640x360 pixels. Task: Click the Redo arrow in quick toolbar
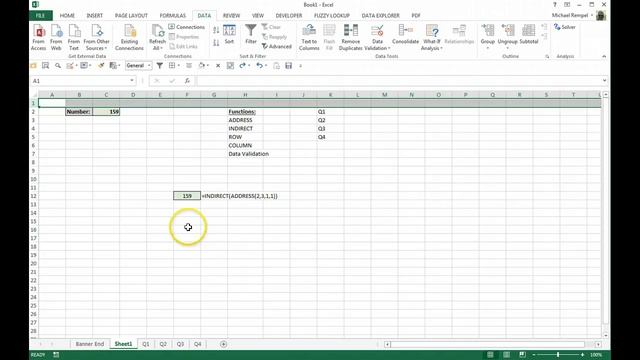(242, 66)
